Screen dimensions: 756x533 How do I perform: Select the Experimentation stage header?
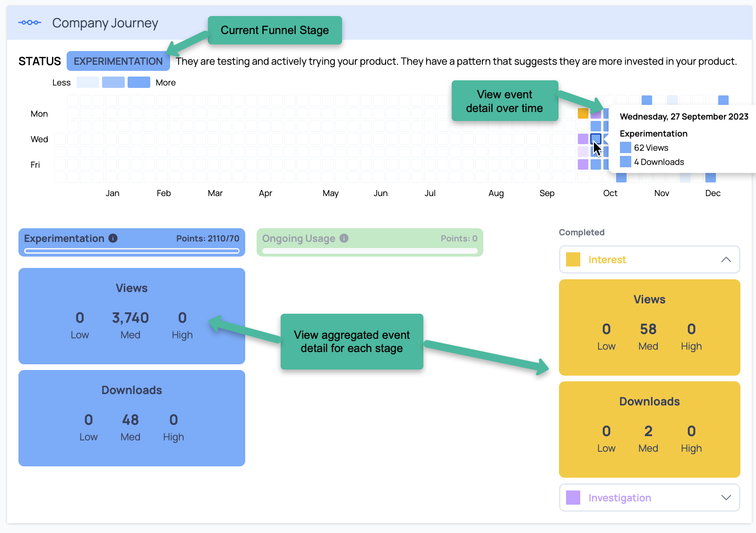[64, 239]
